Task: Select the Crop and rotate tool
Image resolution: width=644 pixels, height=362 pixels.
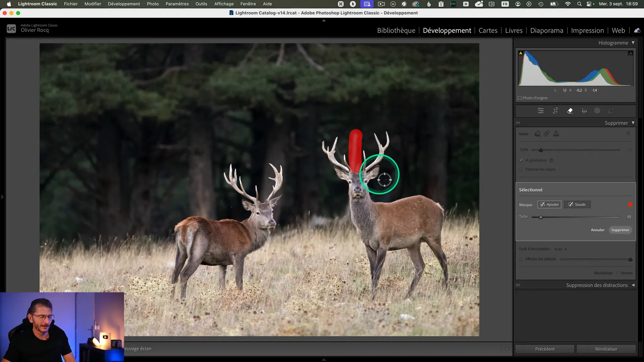Action: point(555,111)
